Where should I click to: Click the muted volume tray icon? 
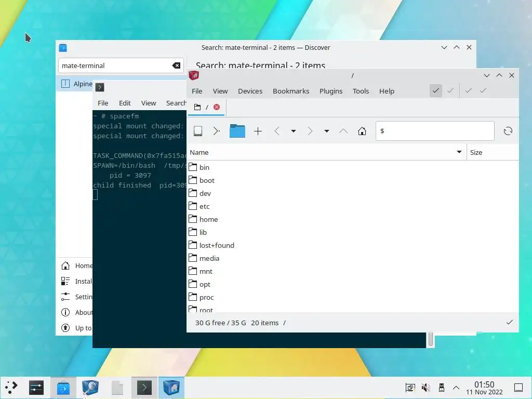(x=426, y=388)
